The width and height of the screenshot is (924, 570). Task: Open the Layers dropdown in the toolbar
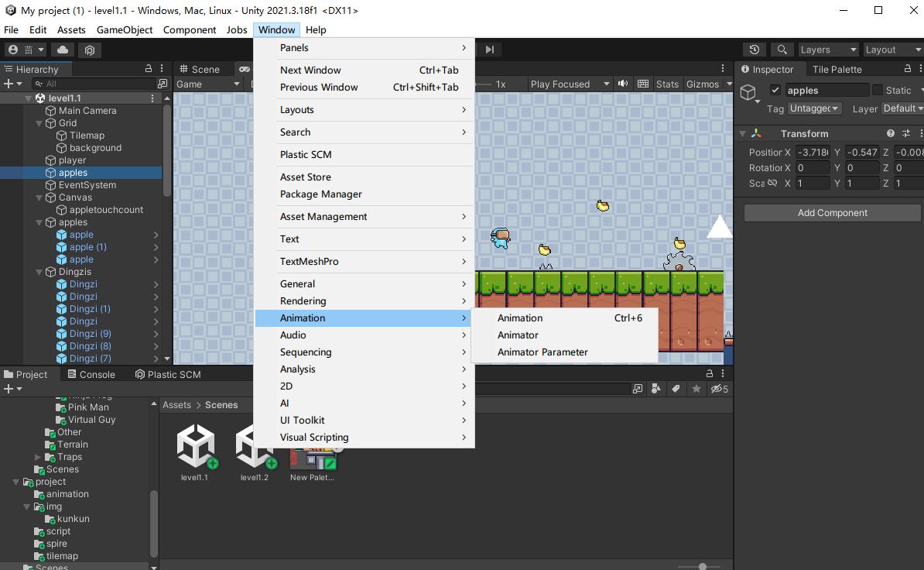tap(828, 49)
